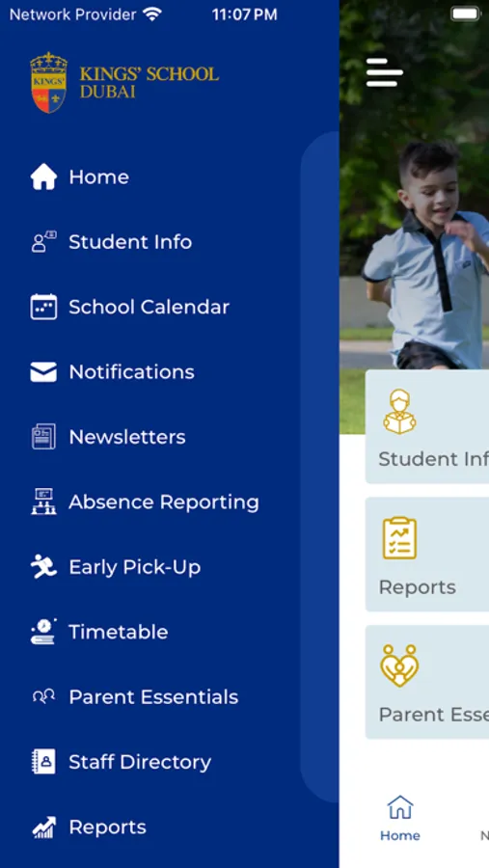Tap the Absence Reporting icon
The image size is (489, 868).
[x=43, y=502]
